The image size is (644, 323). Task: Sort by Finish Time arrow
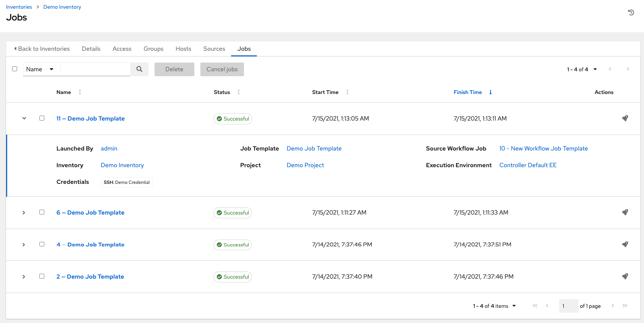pyautogui.click(x=491, y=92)
